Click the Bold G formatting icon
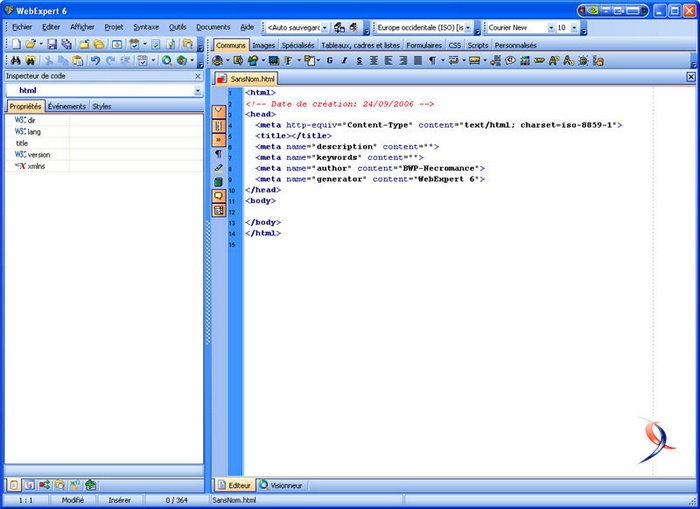 329,60
